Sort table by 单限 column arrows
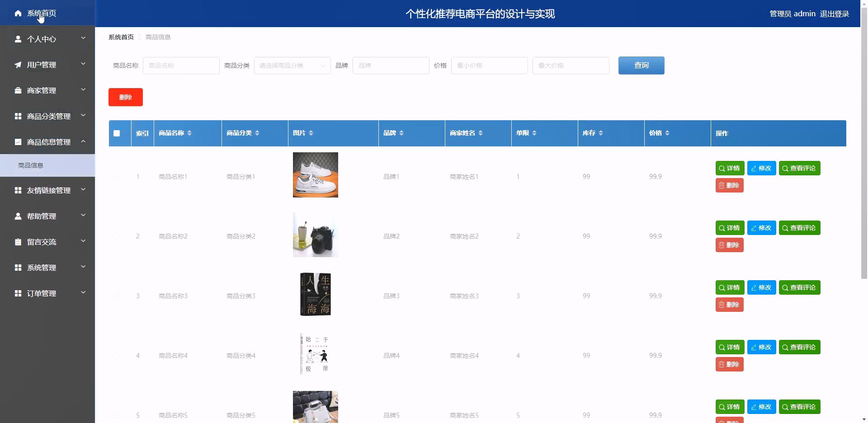868x423 pixels. pos(534,133)
